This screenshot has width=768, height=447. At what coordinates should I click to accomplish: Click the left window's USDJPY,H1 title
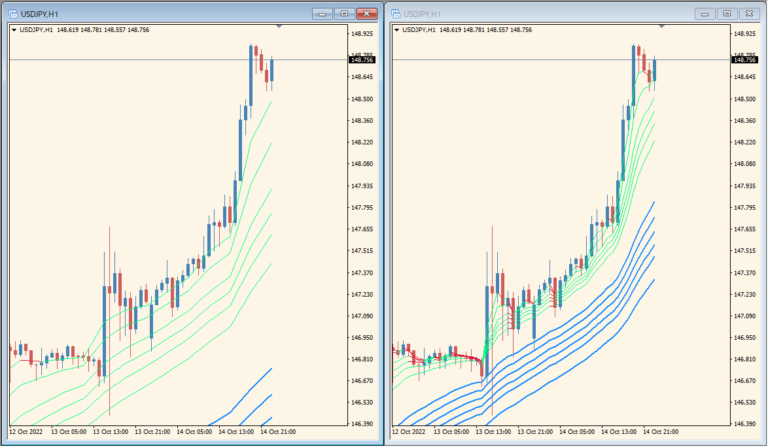[x=40, y=14]
